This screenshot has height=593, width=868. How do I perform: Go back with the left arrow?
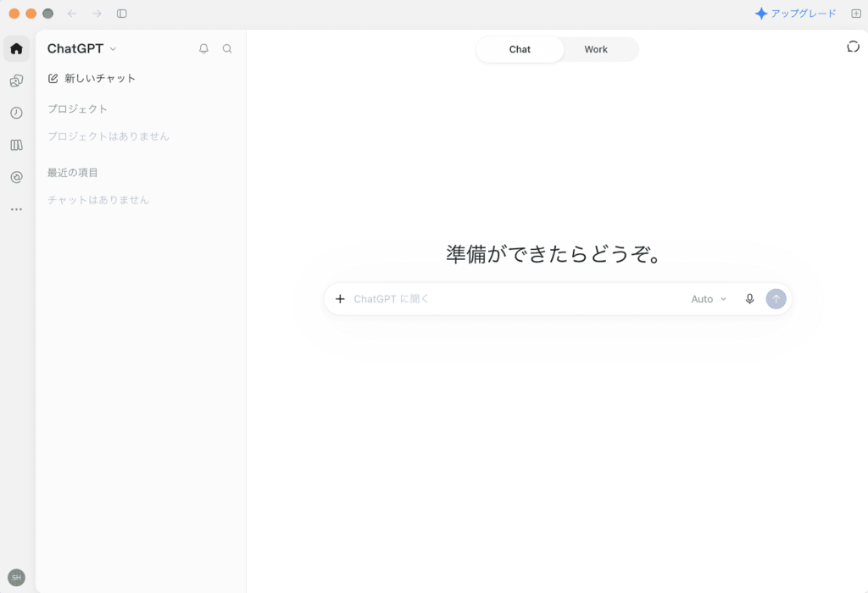coord(72,14)
